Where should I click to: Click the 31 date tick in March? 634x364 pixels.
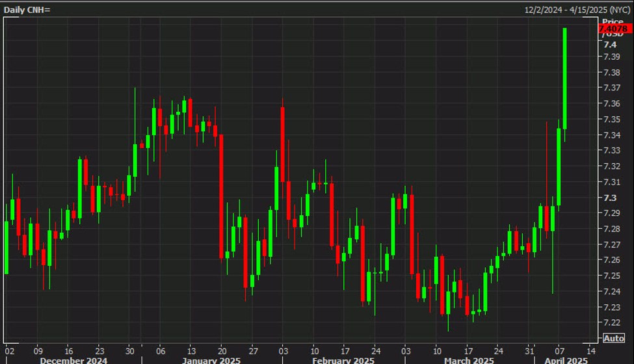pos(529,351)
